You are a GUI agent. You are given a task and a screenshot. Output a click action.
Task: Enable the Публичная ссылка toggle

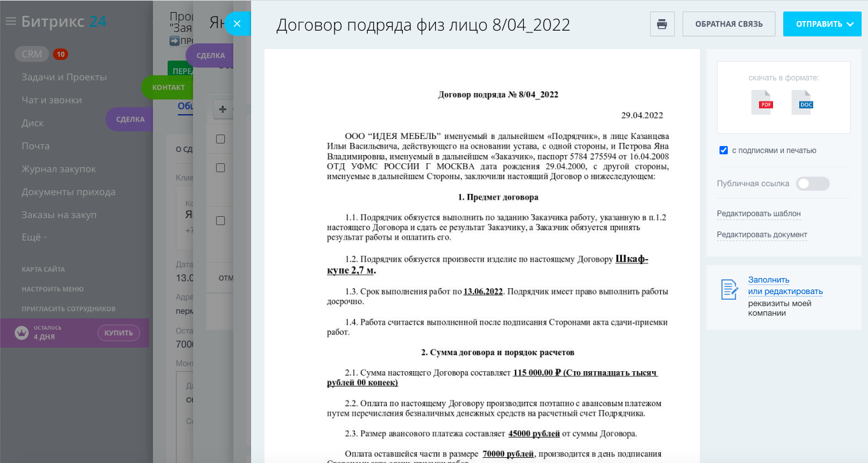pos(813,184)
